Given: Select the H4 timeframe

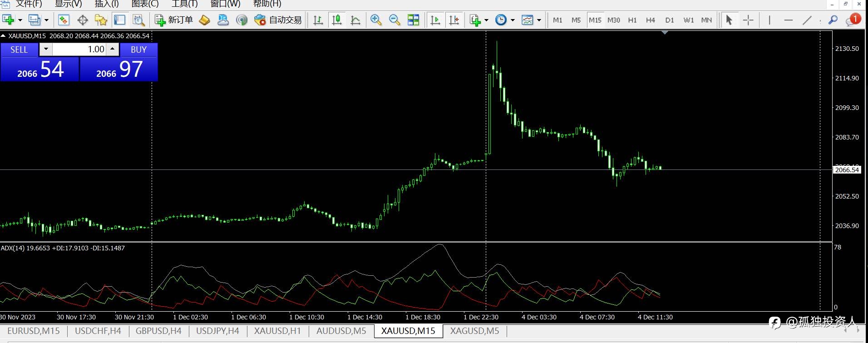Looking at the screenshot, I should click(651, 20).
